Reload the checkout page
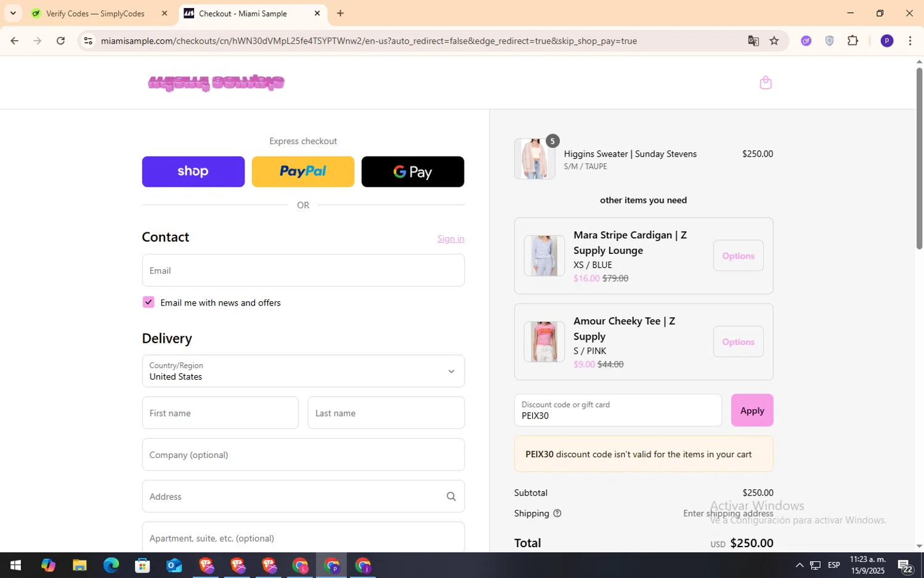The image size is (924, 578). [60, 41]
